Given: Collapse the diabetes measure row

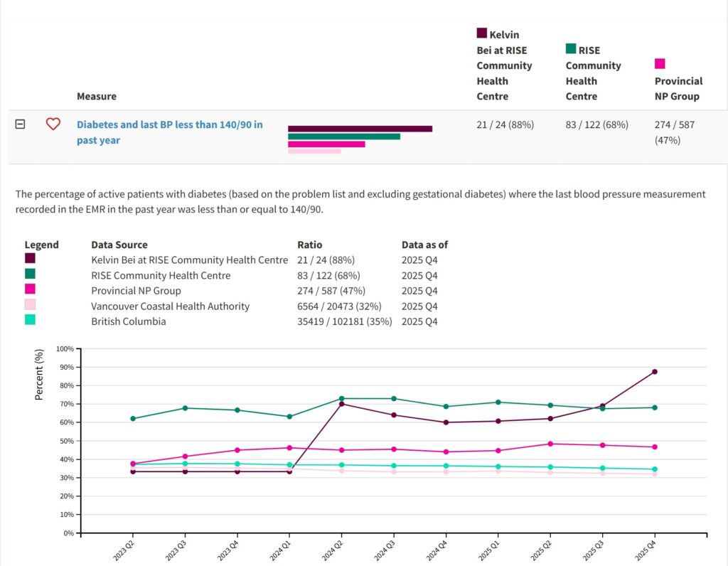Looking at the screenshot, I should [x=21, y=124].
